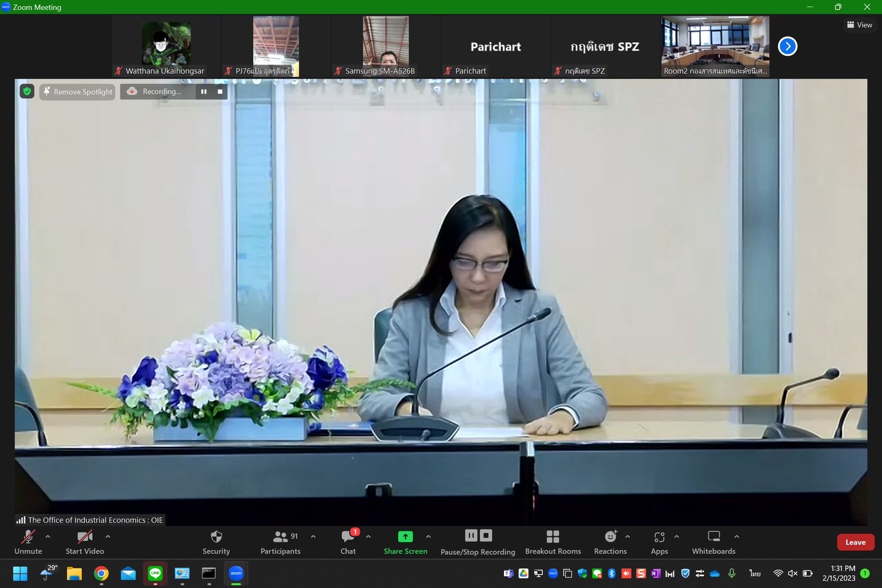Expand share options arrow beside Share Screen
882x588 pixels.
coord(429,537)
